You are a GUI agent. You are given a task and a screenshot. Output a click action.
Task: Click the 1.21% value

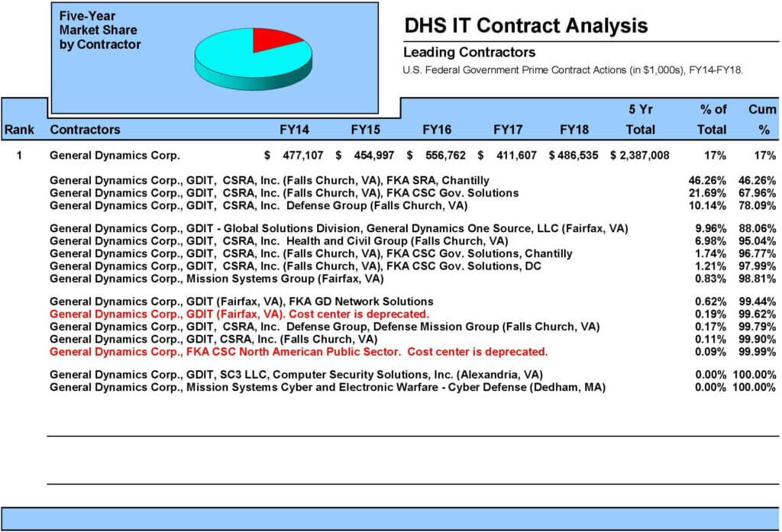[711, 266]
